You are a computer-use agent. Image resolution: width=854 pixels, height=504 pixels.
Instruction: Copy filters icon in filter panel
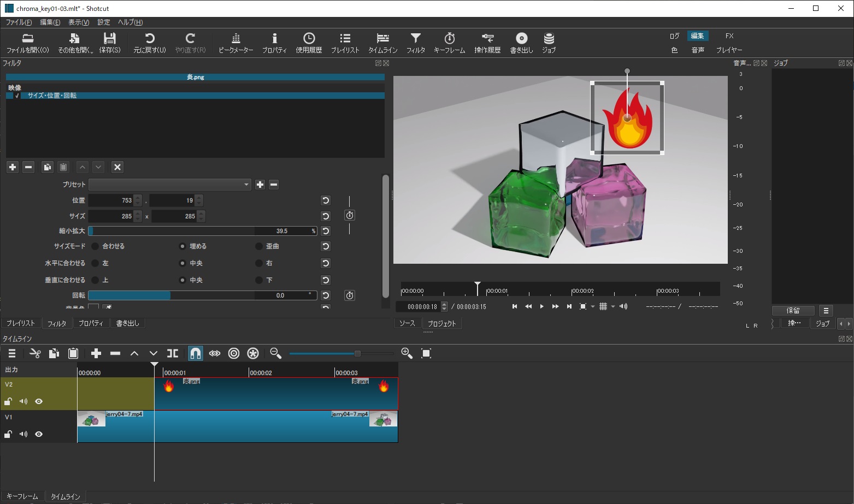click(48, 167)
